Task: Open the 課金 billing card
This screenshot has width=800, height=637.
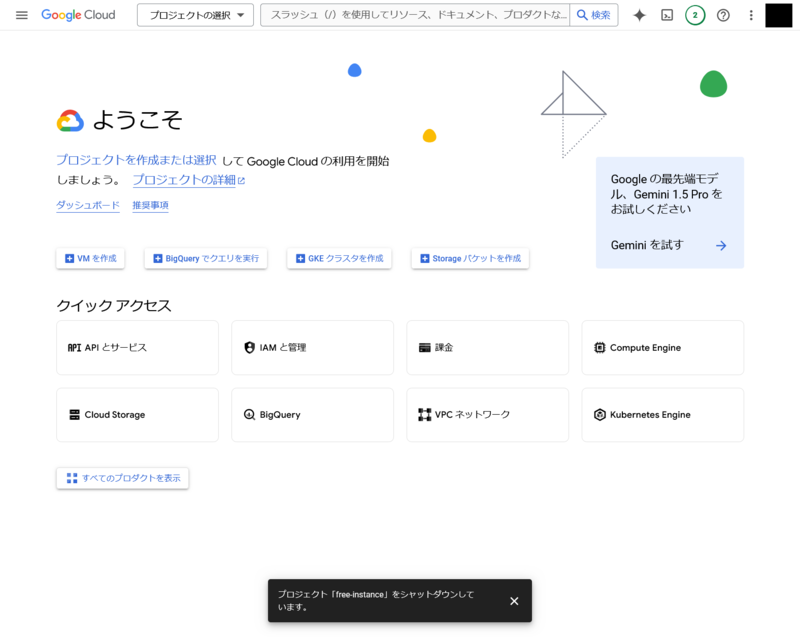Action: tap(487, 348)
